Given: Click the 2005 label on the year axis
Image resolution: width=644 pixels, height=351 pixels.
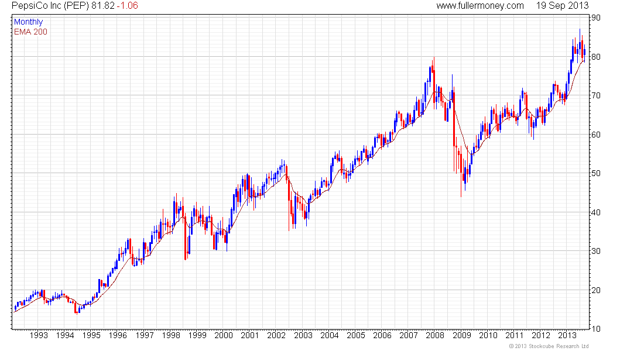Looking at the screenshot, I should tap(356, 335).
